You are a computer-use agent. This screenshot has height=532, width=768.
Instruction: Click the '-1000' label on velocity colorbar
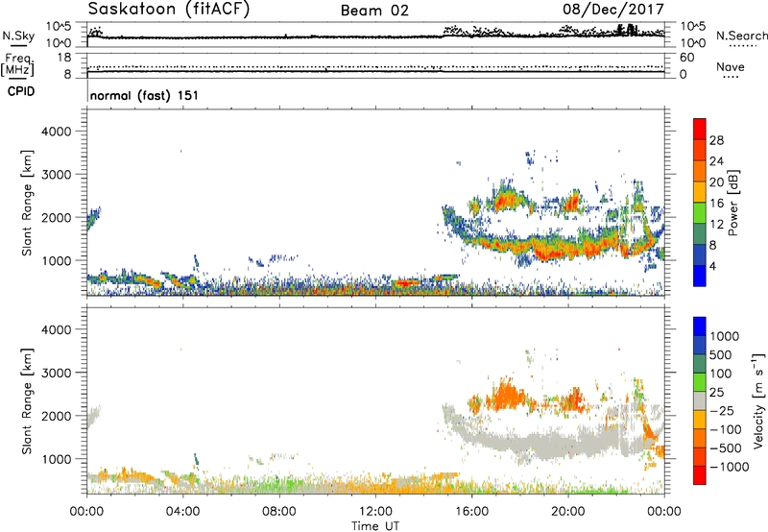(x=729, y=467)
